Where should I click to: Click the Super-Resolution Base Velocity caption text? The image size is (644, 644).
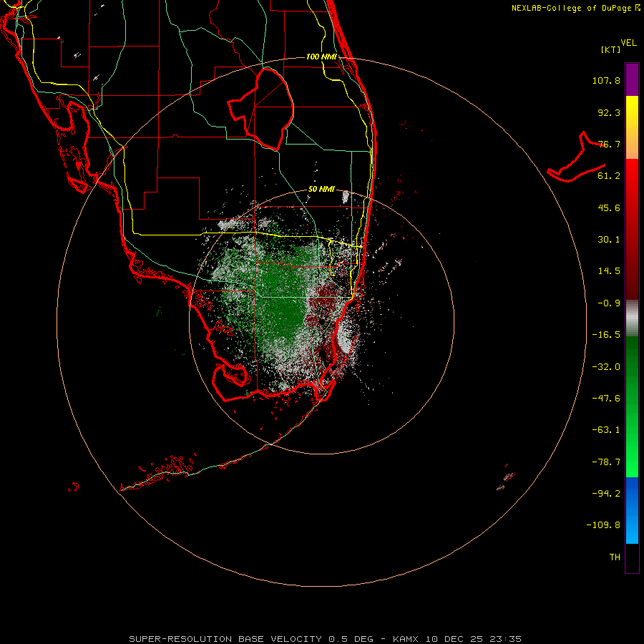326,639
